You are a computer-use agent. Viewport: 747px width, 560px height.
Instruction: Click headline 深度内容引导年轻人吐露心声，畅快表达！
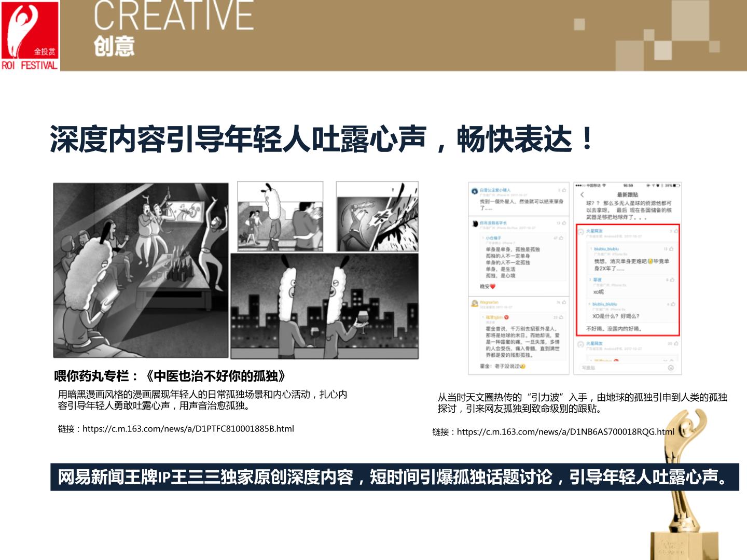pos(322,139)
